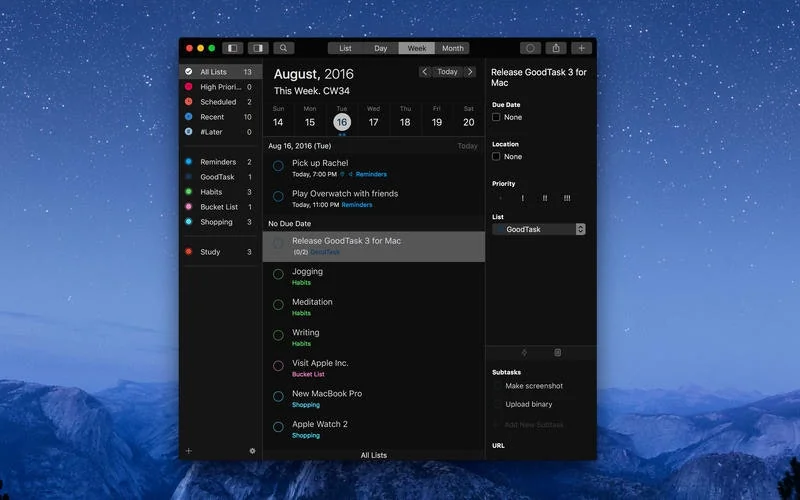The height and width of the screenshot is (500, 800).
Task: Click the share icon in toolbar
Action: [556, 48]
